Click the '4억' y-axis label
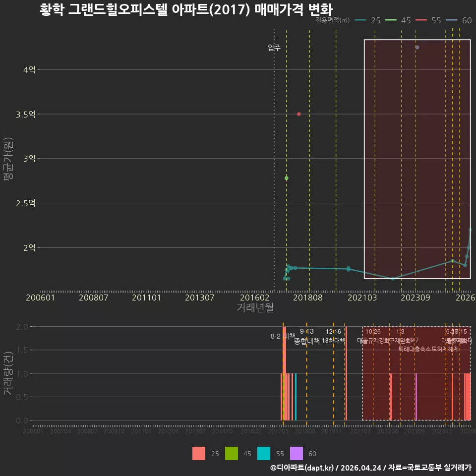Screen dimensions: 476x476 pyautogui.click(x=29, y=70)
